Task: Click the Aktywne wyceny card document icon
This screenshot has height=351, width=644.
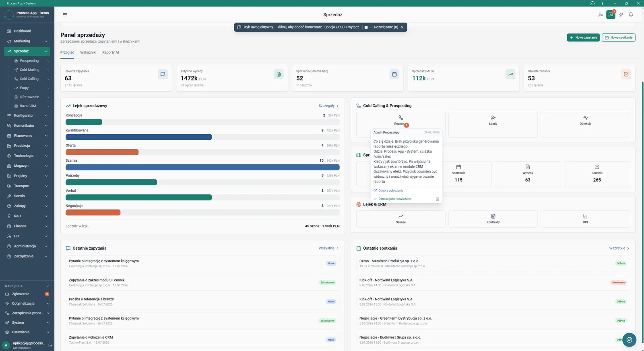Action: [279, 74]
